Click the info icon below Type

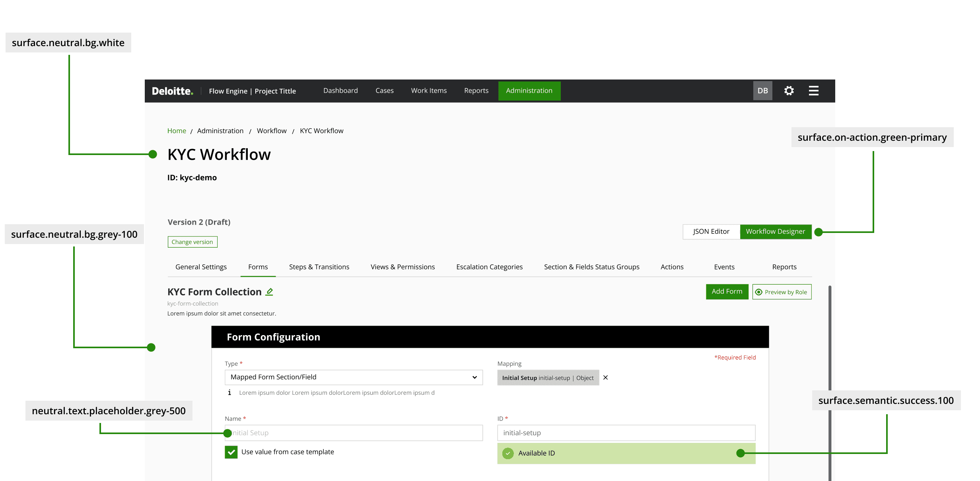229,393
